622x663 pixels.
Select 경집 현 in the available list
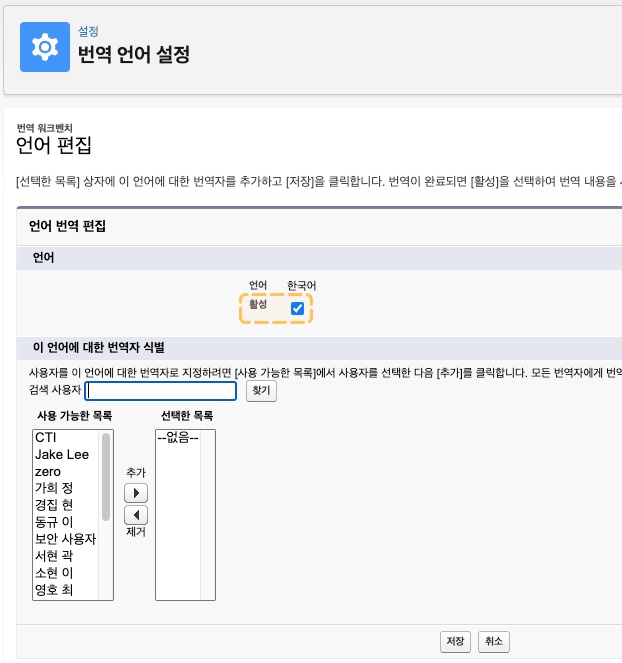[66, 505]
